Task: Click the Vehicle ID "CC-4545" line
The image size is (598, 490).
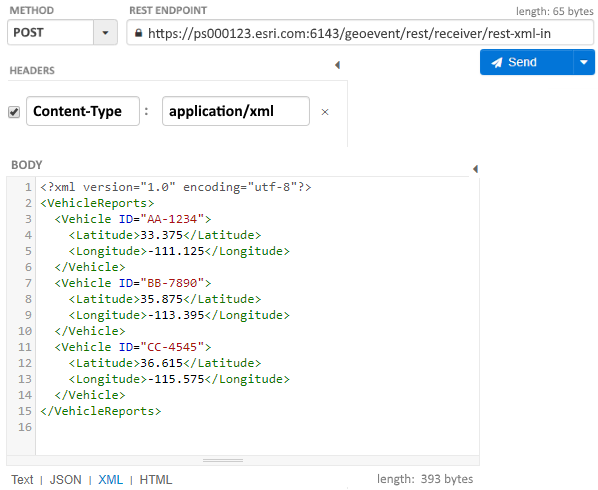Action: 133,347
